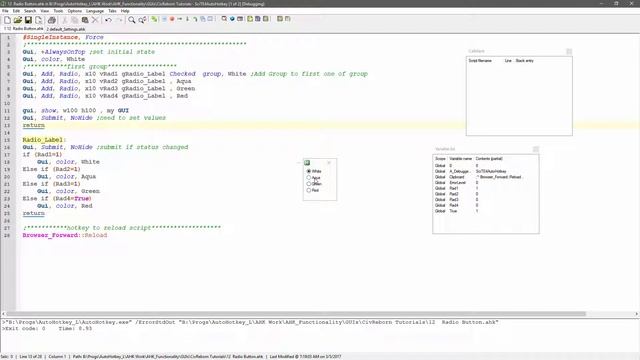Create a new file from the toolbar

7,20
